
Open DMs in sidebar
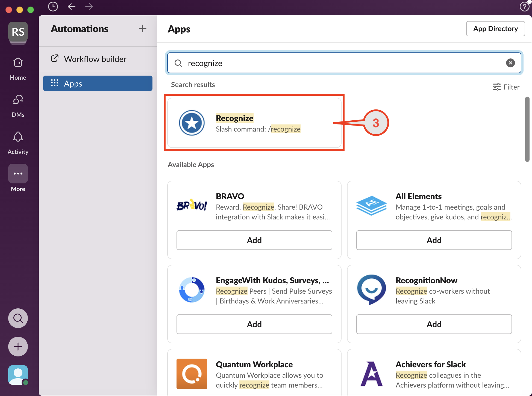18,106
